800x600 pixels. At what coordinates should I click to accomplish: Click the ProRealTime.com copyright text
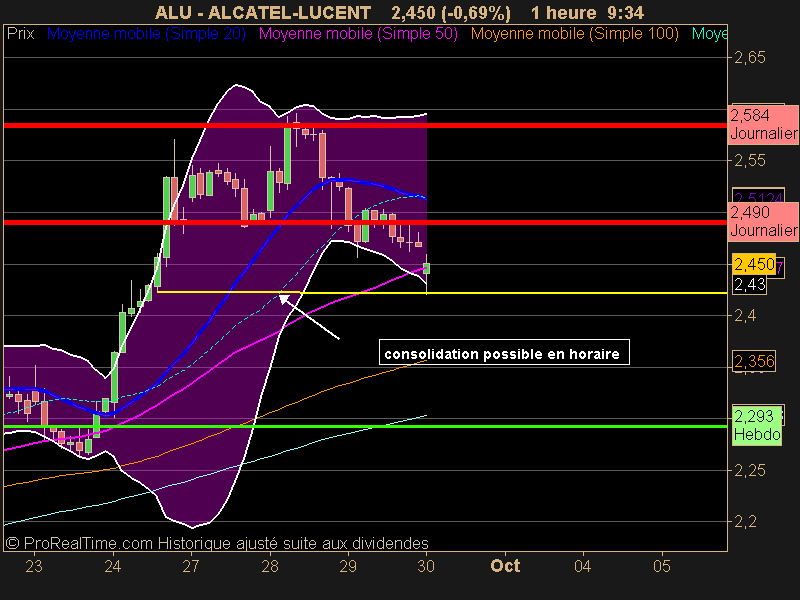click(216, 543)
